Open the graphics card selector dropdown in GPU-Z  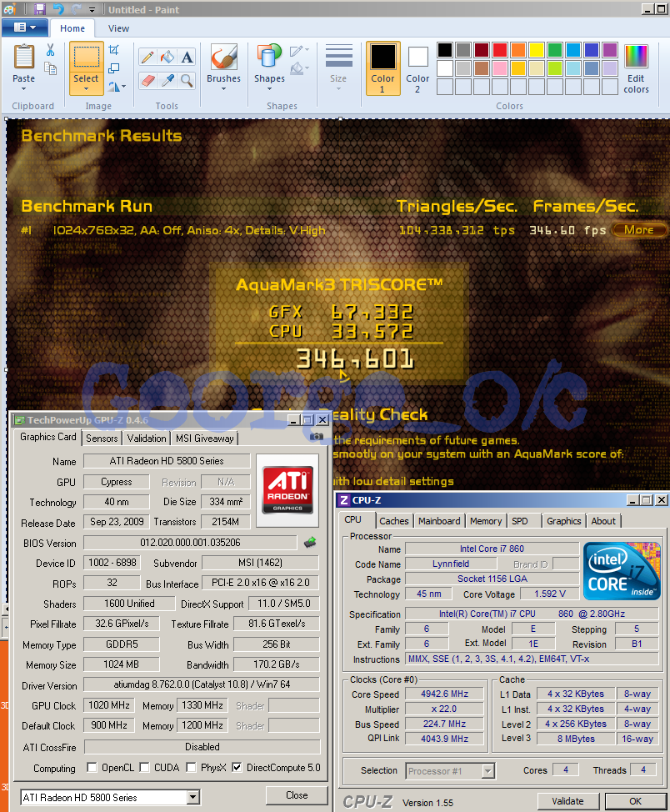(x=193, y=797)
